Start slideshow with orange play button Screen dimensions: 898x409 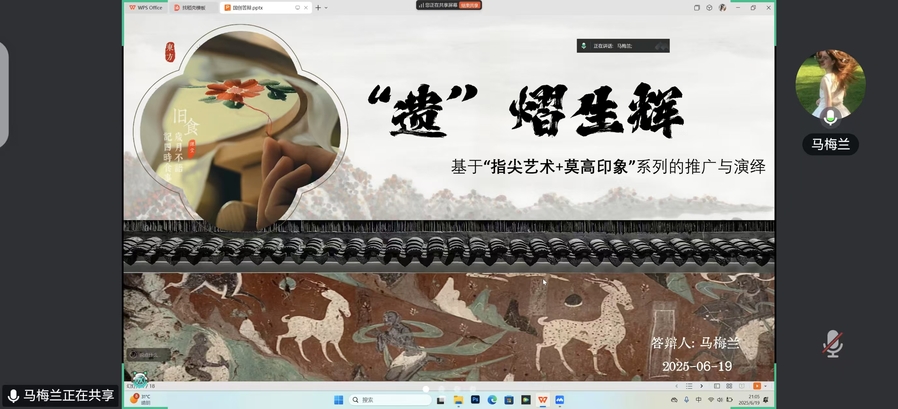tap(757, 386)
